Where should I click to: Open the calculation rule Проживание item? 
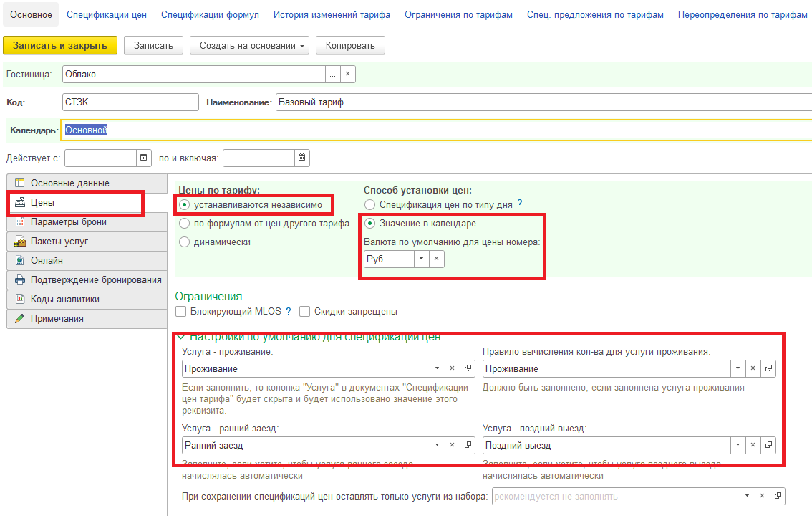[x=768, y=368]
